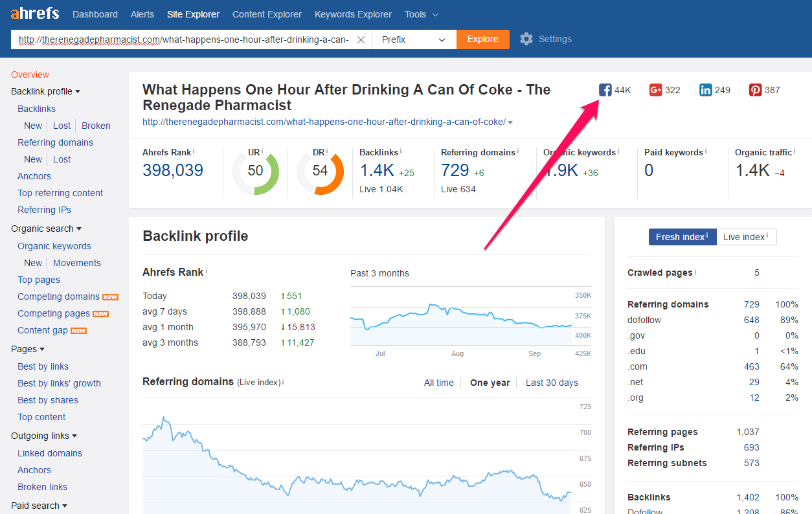Open the Prefix mode dropdown

pos(414,39)
